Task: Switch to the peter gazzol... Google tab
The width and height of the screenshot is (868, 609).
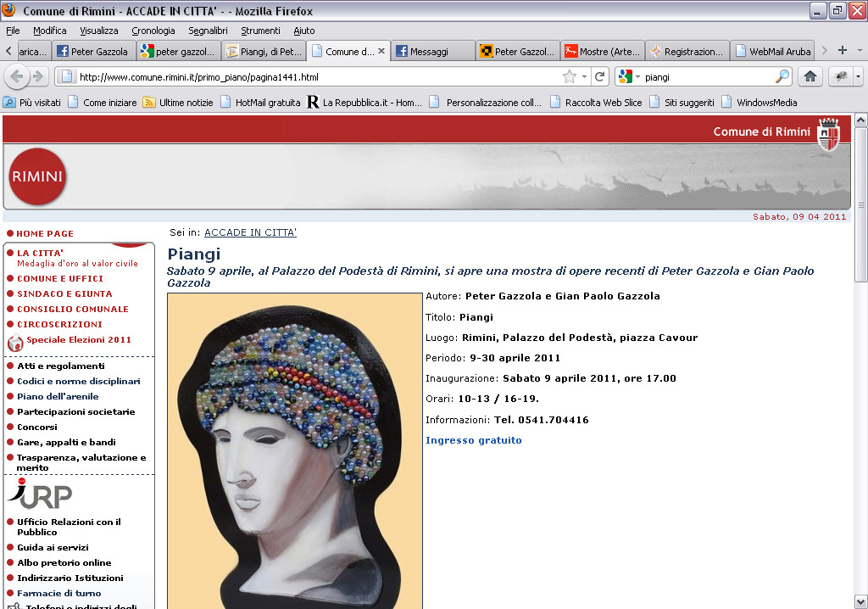Action: pyautogui.click(x=179, y=51)
